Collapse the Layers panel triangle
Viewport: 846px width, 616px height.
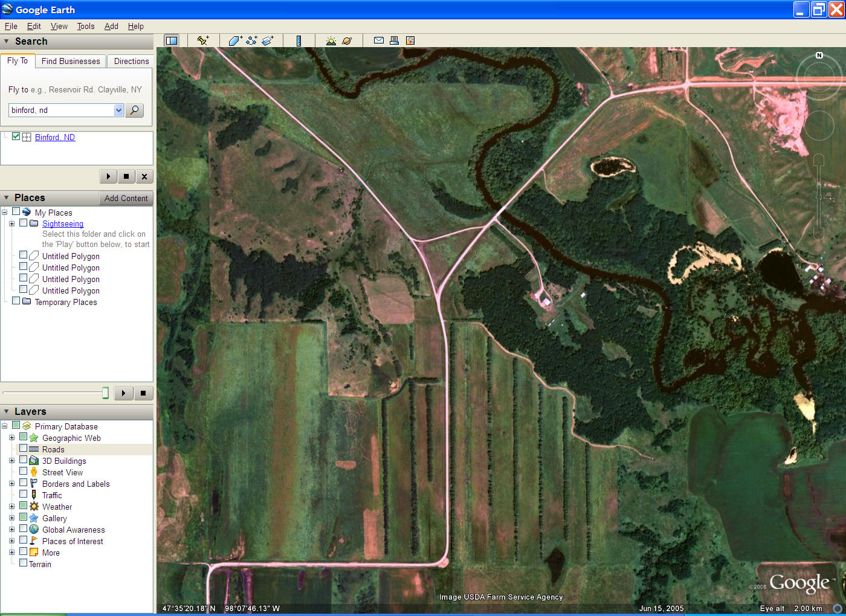pos(7,411)
